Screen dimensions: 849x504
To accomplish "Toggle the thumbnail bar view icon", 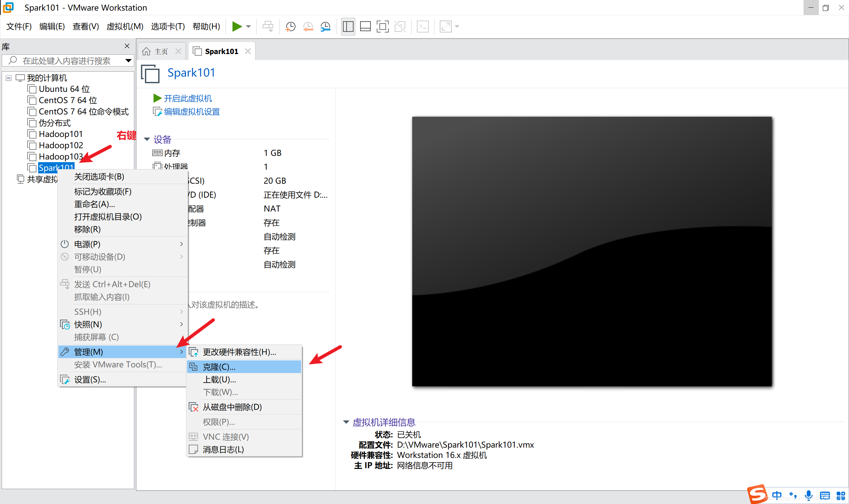I will [x=365, y=27].
